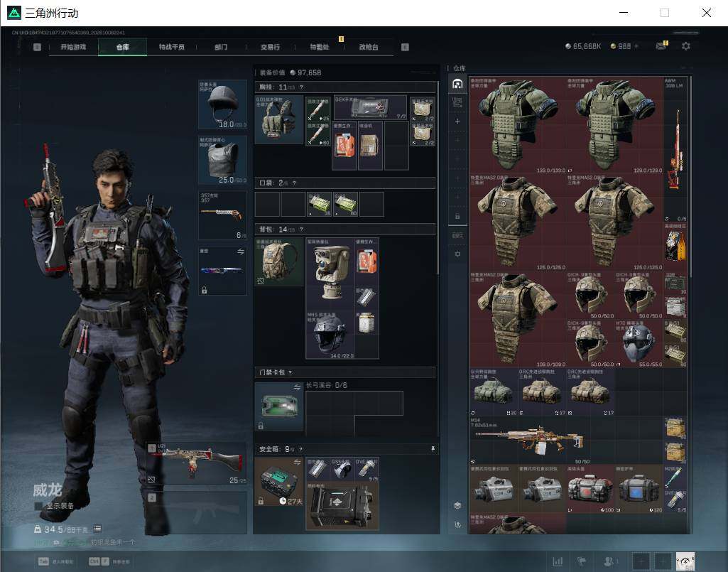Click the swap icon on the keycard case slot
728x572 pixels.
[297, 387]
